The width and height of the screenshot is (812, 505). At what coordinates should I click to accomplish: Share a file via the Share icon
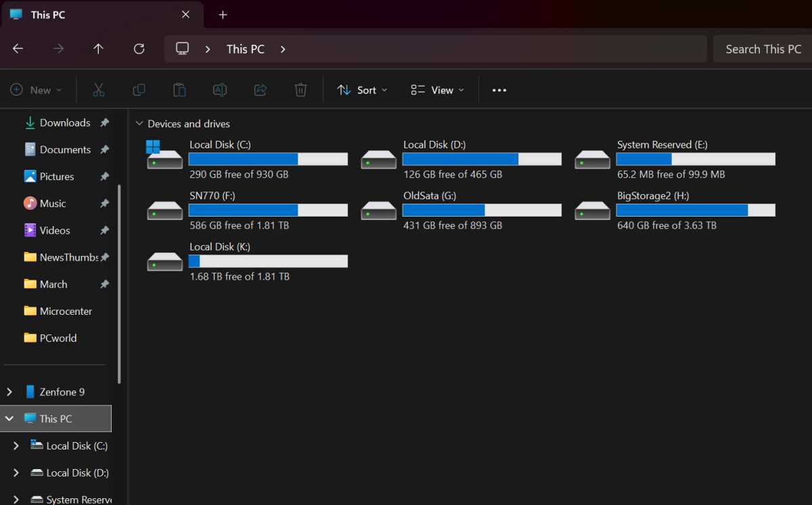coord(260,89)
